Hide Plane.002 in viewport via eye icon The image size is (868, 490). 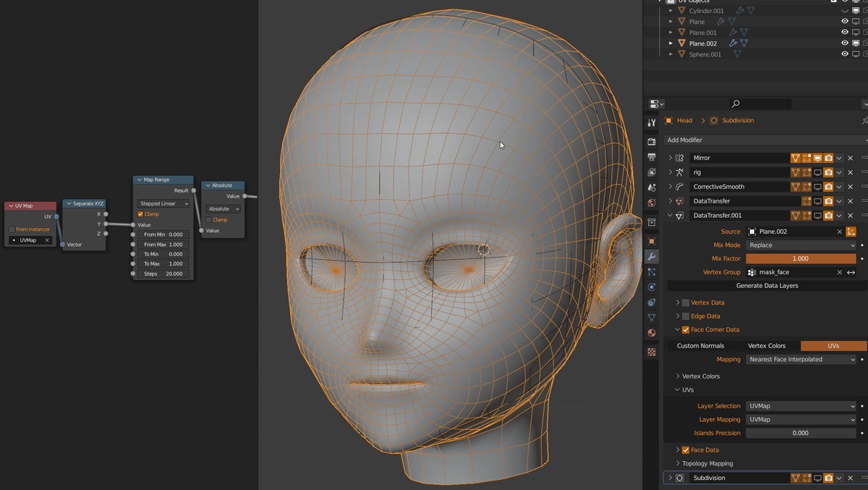click(845, 43)
